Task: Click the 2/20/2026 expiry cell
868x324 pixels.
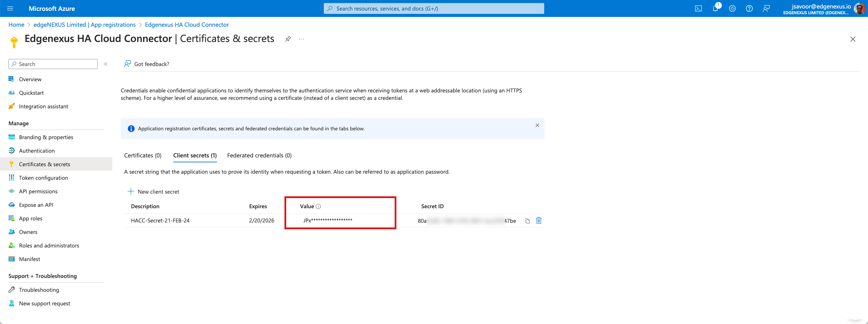Action: [x=262, y=220]
